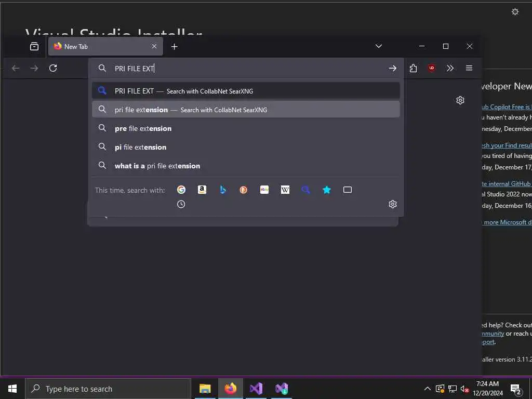Viewport: 532px width, 399px height.
Task: Open Visual Studio Installer on taskbar
Action: pos(282,389)
